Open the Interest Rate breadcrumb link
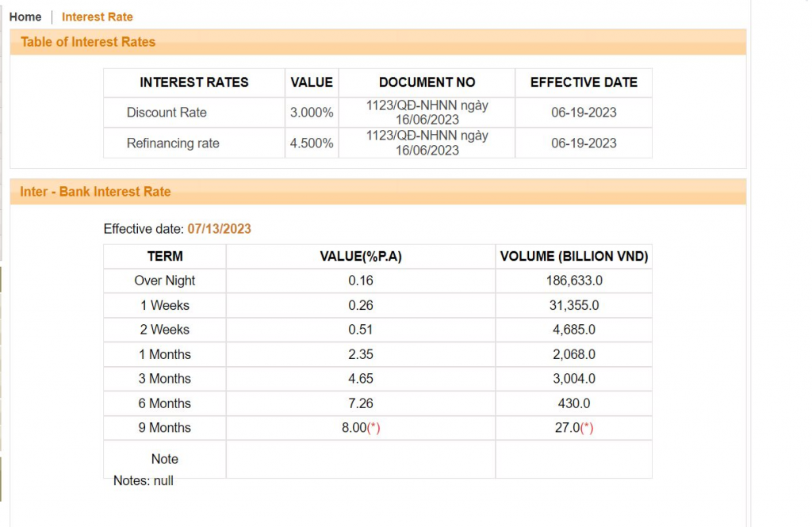Screen dimensions: 812x527 pyautogui.click(x=97, y=17)
